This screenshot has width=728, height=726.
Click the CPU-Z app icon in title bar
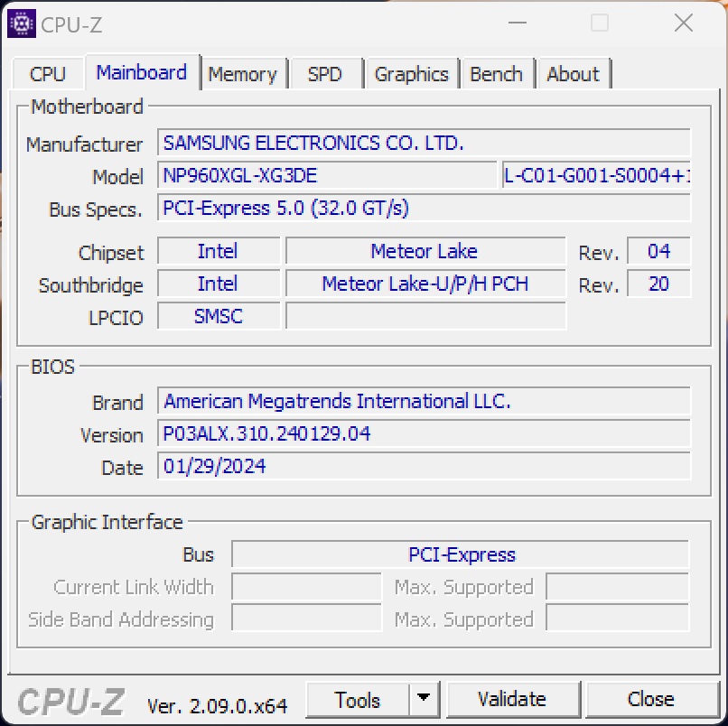pyautogui.click(x=22, y=23)
